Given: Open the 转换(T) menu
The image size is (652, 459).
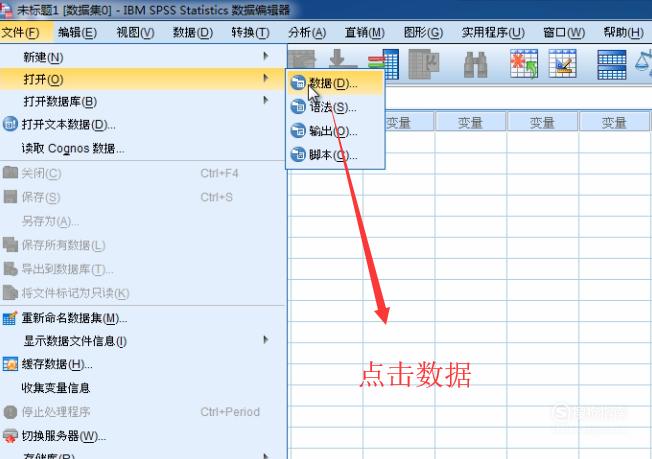Looking at the screenshot, I should coord(250,32).
